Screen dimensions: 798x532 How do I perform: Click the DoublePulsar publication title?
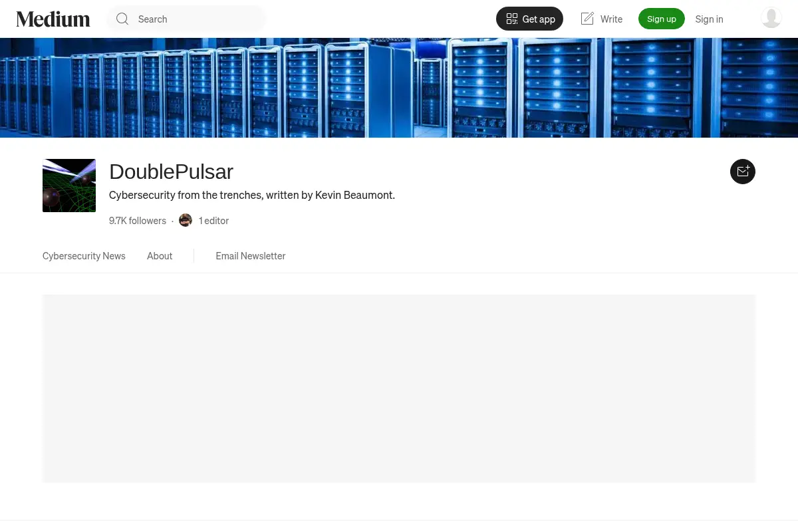click(171, 172)
